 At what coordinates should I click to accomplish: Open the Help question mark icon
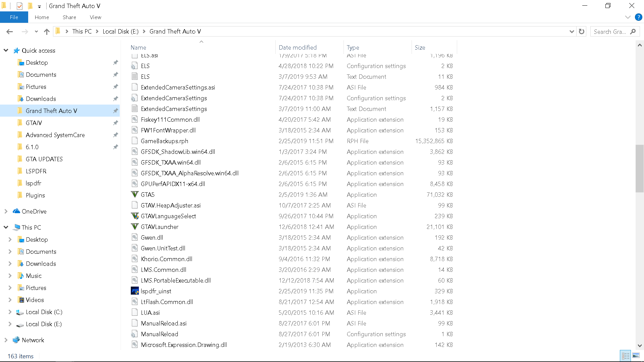click(x=638, y=17)
